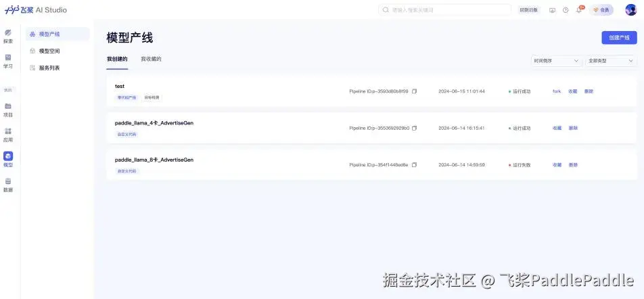Open the paddle_llama_4卡_AdvertiseGen pipeline title
Image resolution: width=644 pixels, height=299 pixels.
[x=154, y=123]
